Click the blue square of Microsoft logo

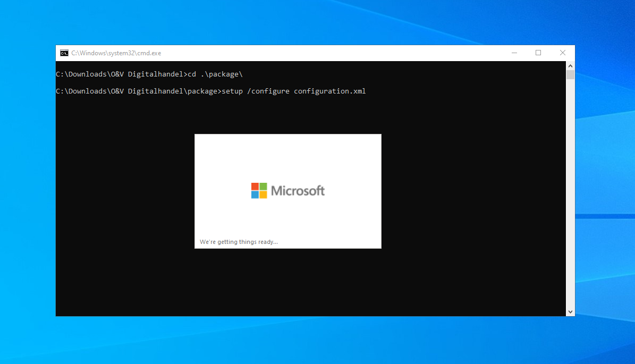coord(255,194)
